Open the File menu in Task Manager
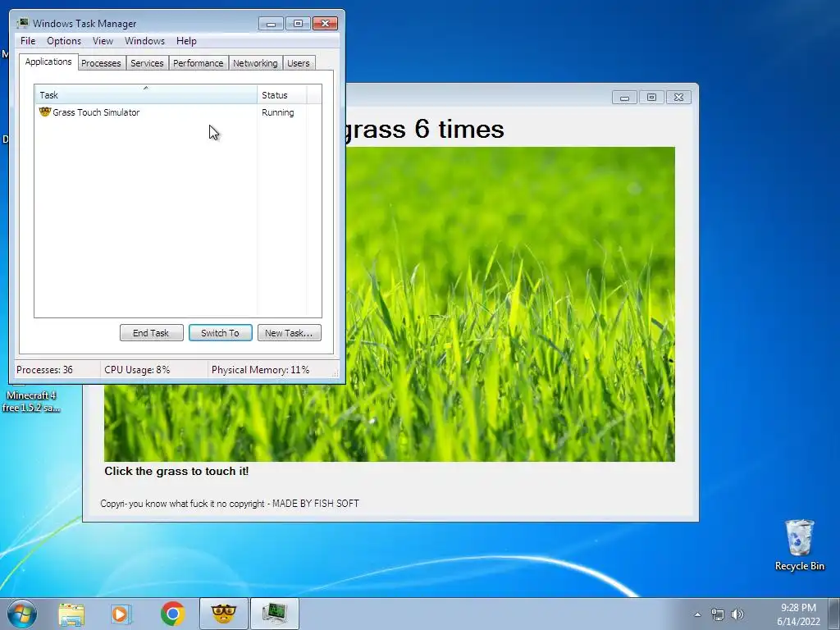Screen dimensions: 840x630 coord(28,41)
